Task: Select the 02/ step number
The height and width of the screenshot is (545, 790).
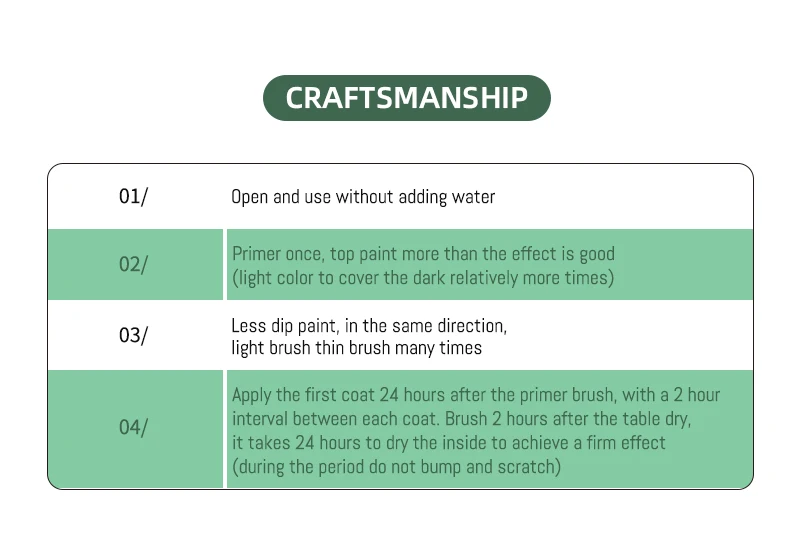Action: click(x=133, y=265)
